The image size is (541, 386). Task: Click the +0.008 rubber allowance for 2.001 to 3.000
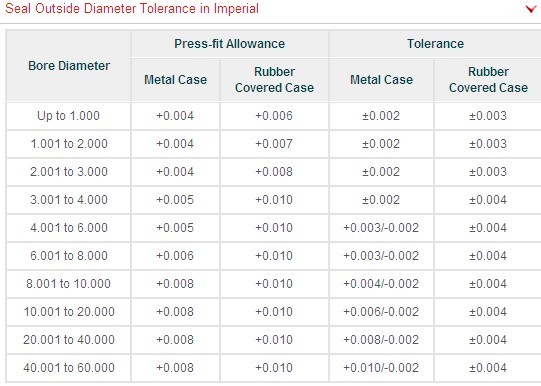(274, 172)
